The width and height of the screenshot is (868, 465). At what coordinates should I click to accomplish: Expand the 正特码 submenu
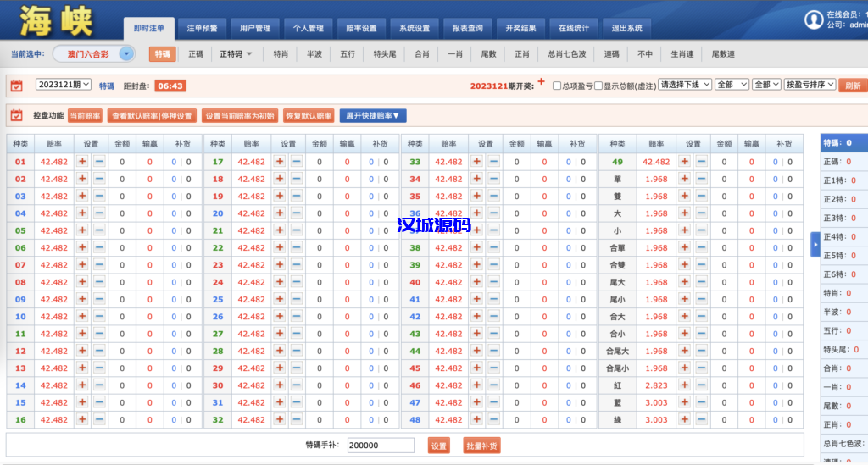236,53
